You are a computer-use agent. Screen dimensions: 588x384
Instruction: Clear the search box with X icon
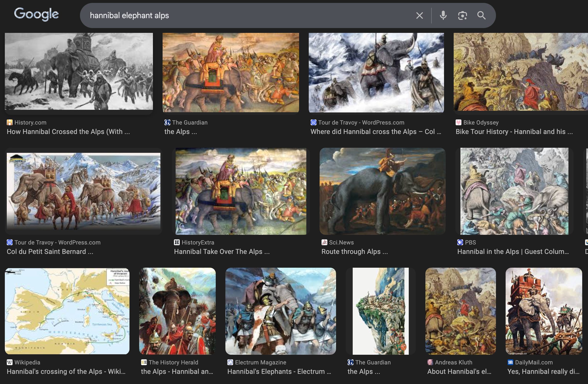(419, 15)
